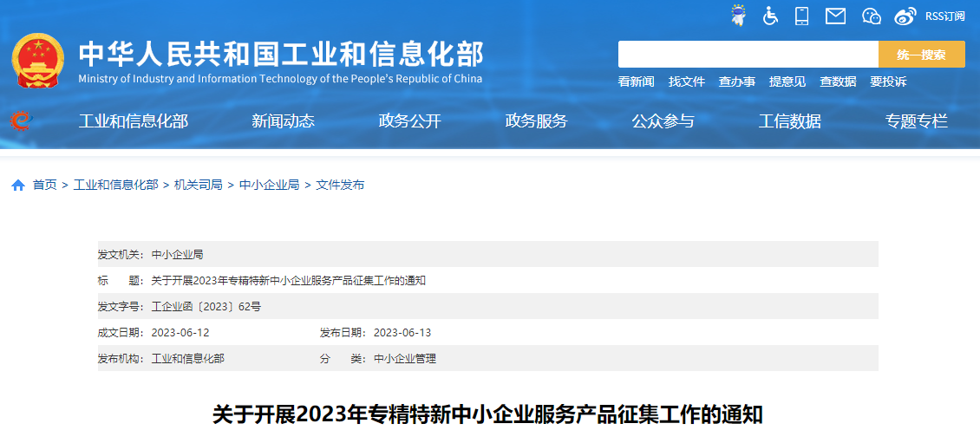This screenshot has width=980, height=430.
Task: Open the 新闻动态 navigation menu
Action: [x=283, y=121]
